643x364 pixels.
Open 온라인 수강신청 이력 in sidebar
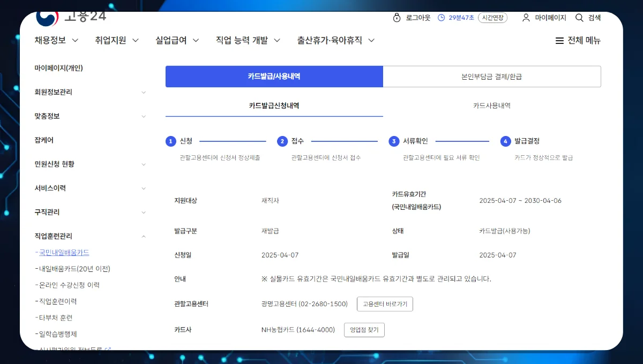click(x=69, y=285)
